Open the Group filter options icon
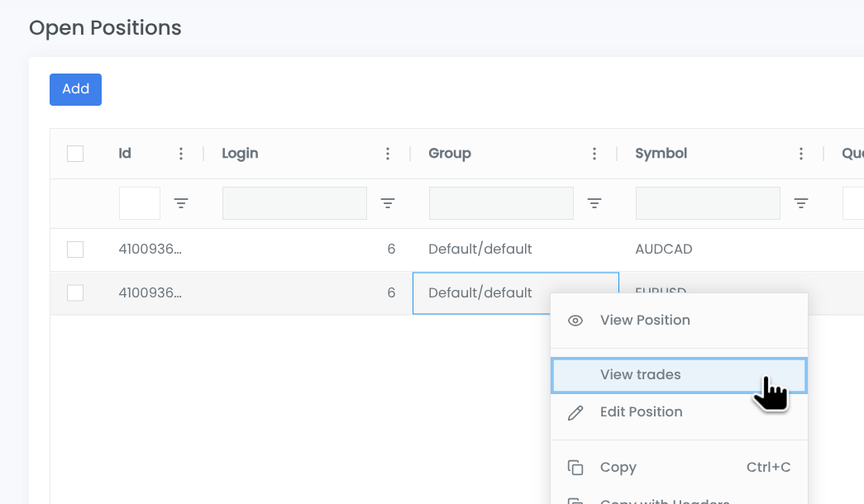The image size is (864, 504). 594,203
